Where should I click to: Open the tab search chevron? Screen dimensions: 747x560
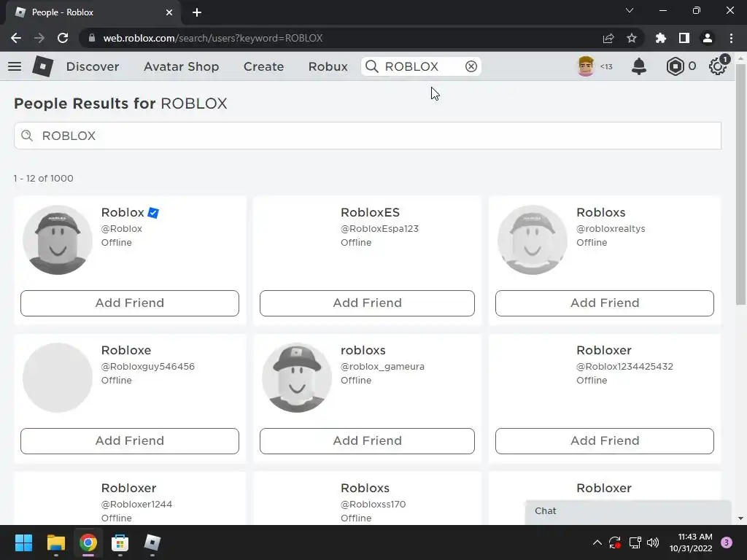pyautogui.click(x=630, y=10)
